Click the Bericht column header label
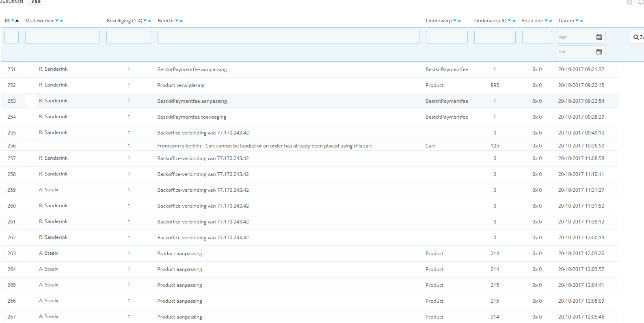The image size is (644, 323). click(x=166, y=21)
